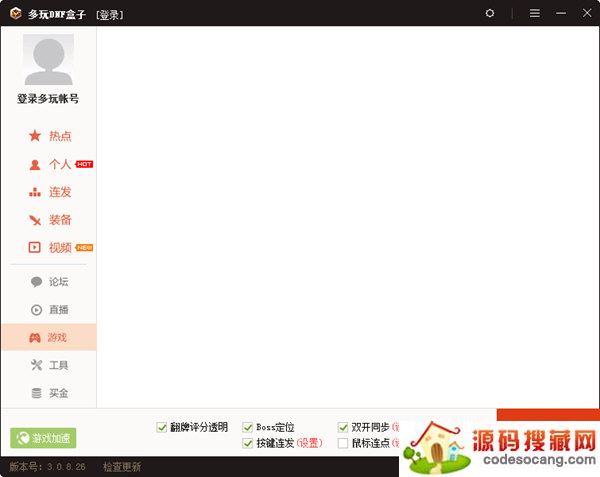
Task: Toggle the 双开同步 checkbox
Action: pyautogui.click(x=343, y=427)
